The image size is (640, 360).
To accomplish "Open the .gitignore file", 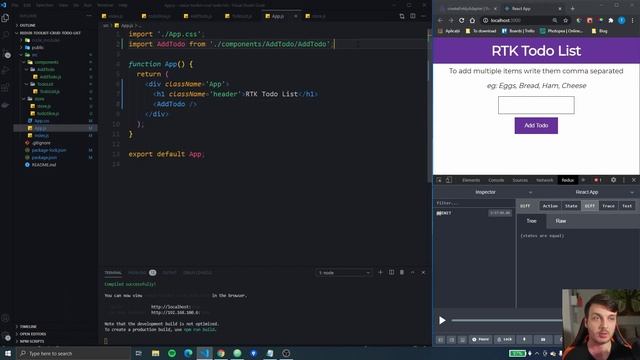I will [x=55, y=143].
